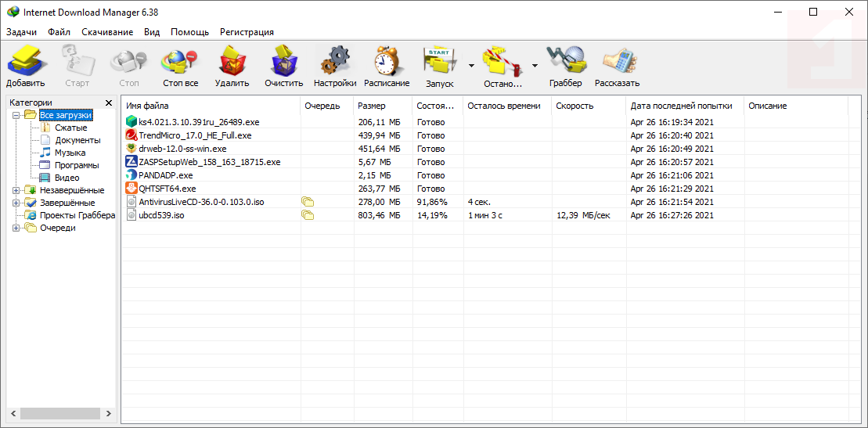Open Настройки (Settings) gears icon
868x428 pixels.
[x=335, y=61]
